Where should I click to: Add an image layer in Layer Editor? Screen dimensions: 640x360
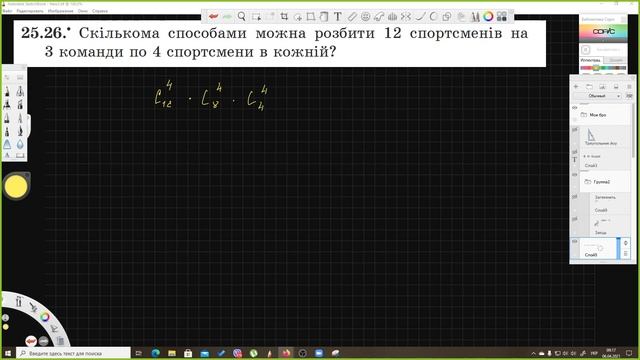click(602, 87)
